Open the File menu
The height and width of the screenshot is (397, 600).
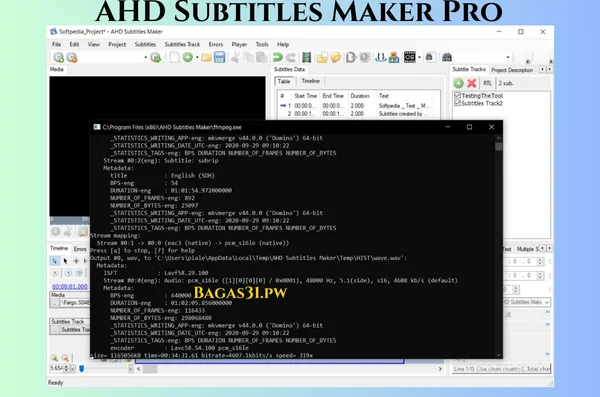(x=56, y=44)
